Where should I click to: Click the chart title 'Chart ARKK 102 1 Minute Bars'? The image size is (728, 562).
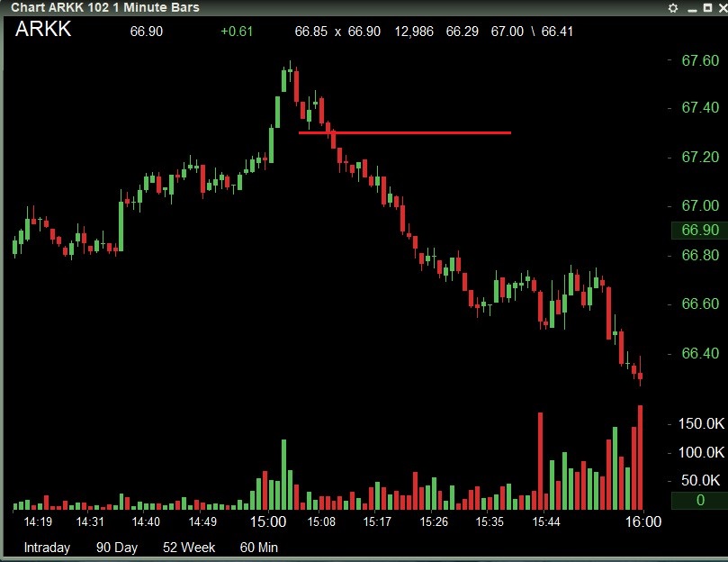[x=105, y=7]
